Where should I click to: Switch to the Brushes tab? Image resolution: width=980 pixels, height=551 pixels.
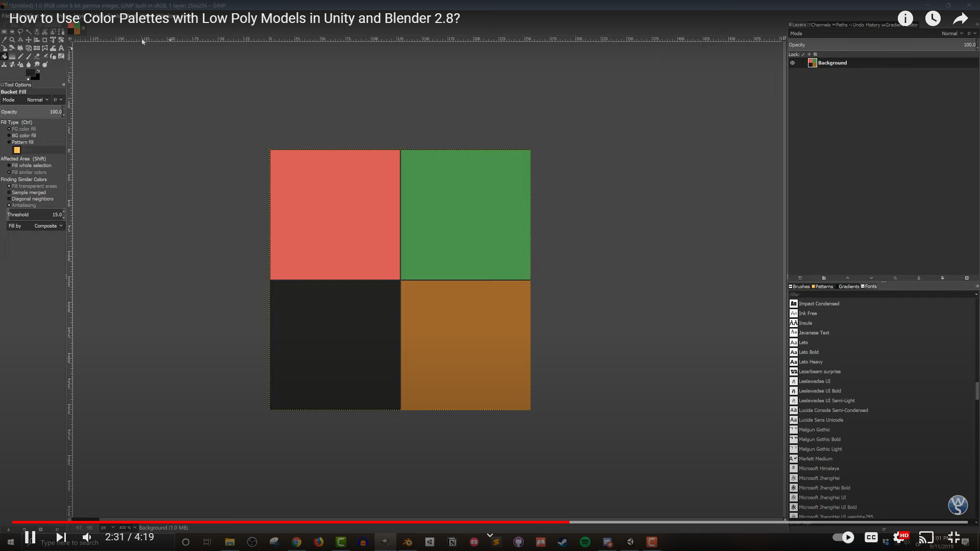coord(799,287)
